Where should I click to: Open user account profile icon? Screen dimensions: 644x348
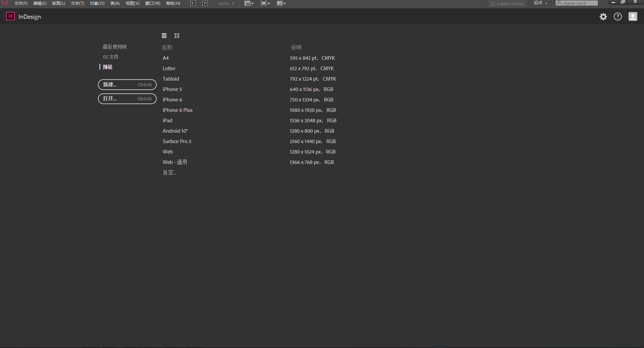(x=633, y=16)
